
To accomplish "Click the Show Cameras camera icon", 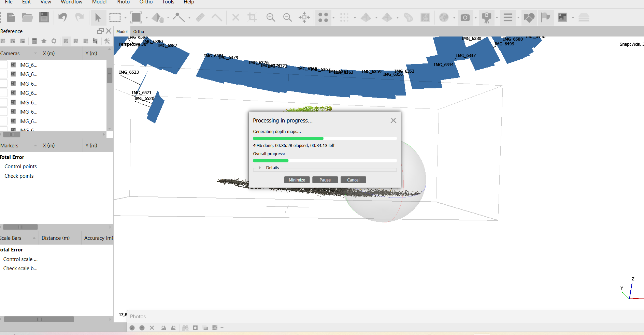I will pos(465,17).
